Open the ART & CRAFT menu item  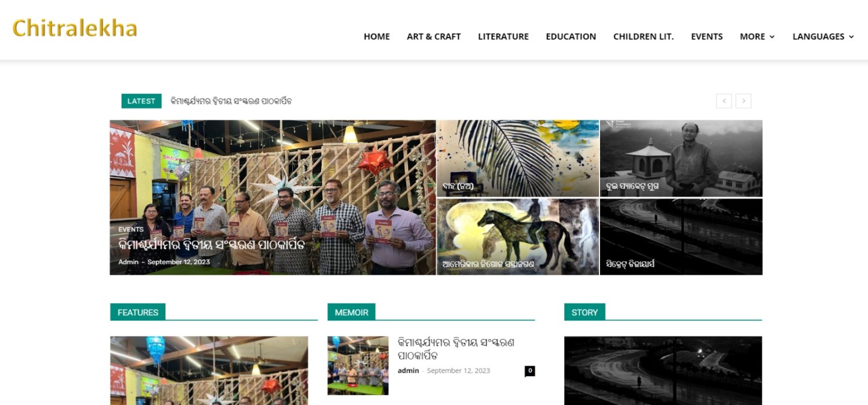434,36
